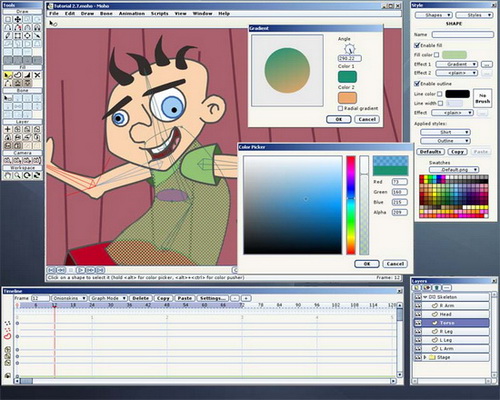Open the Scripts menu

coord(160,14)
